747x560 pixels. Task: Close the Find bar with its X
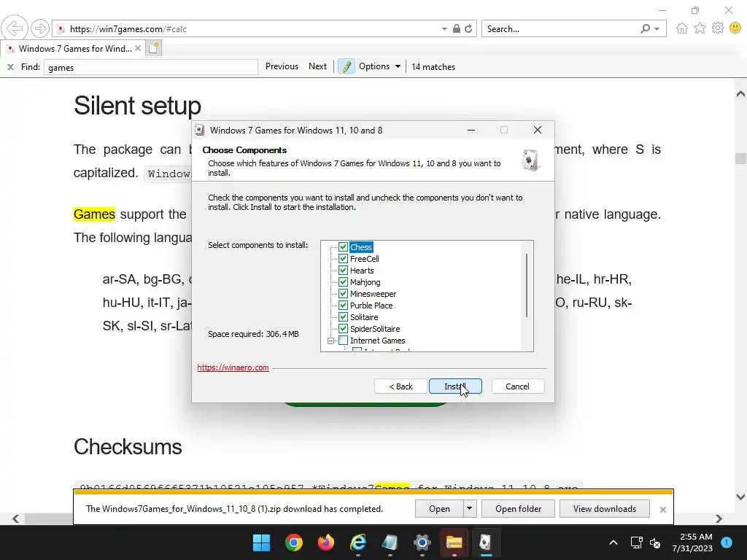coord(10,67)
